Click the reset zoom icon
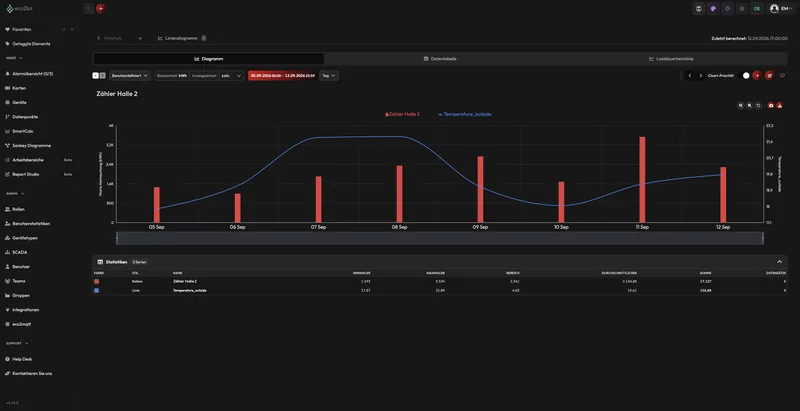This screenshot has height=411, width=800. point(759,106)
